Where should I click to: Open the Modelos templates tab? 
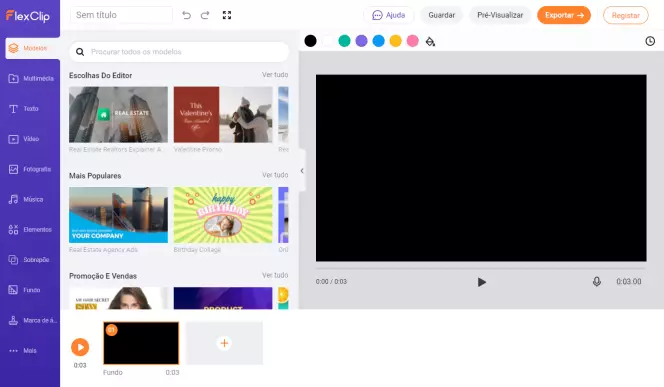[32, 48]
